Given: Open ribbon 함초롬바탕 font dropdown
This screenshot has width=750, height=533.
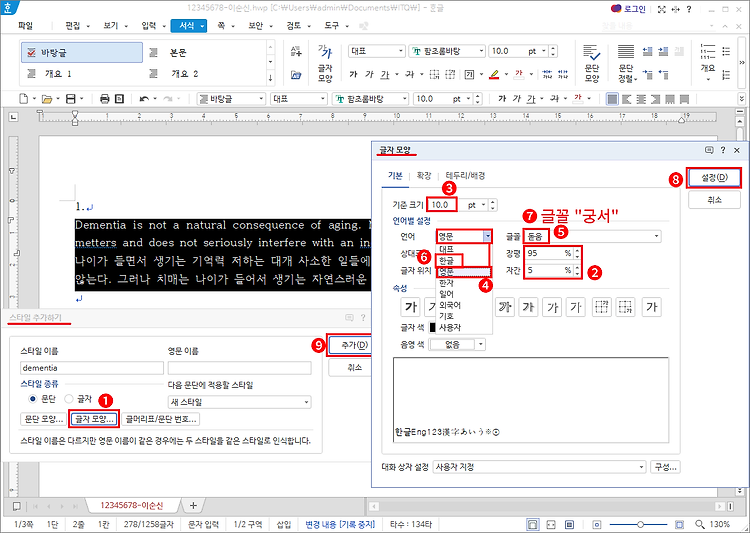Looking at the screenshot, I should pyautogui.click(x=481, y=51).
